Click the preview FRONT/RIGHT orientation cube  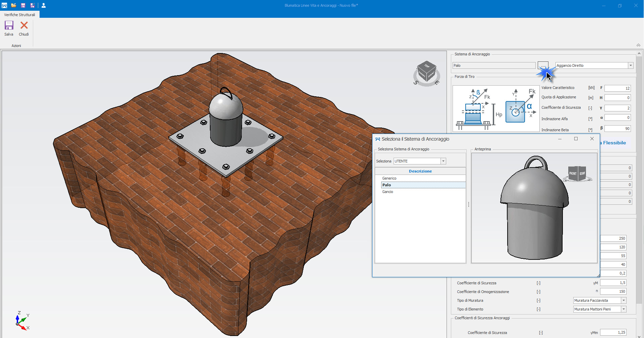tap(577, 174)
